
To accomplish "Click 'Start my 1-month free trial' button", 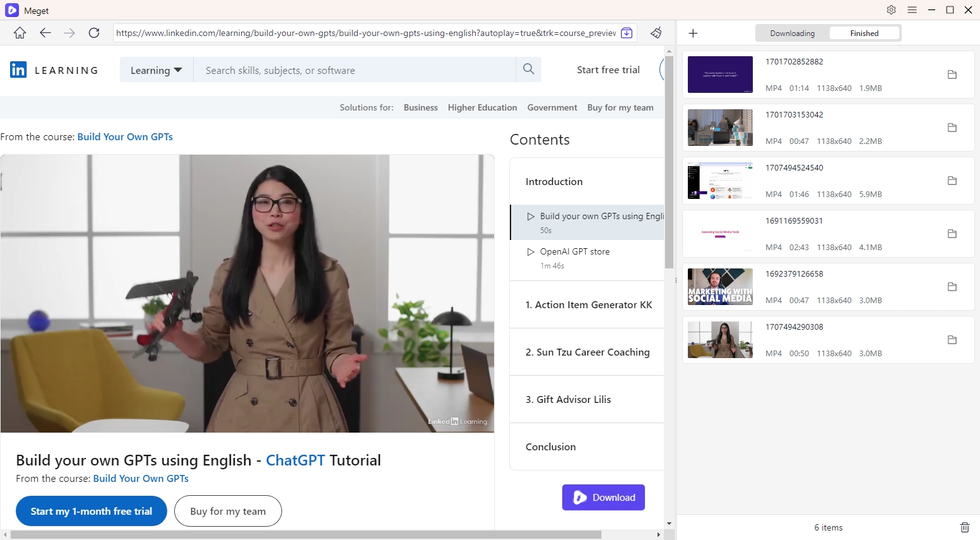I will [92, 511].
